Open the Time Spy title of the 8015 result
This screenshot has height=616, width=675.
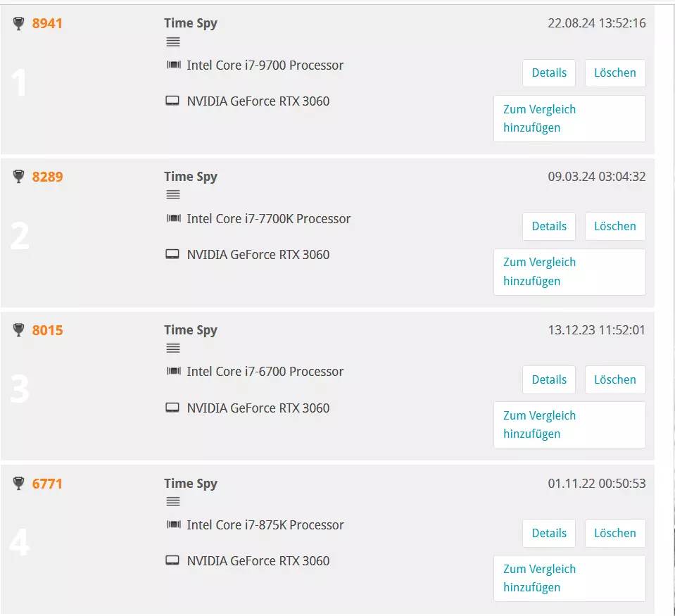tap(191, 330)
